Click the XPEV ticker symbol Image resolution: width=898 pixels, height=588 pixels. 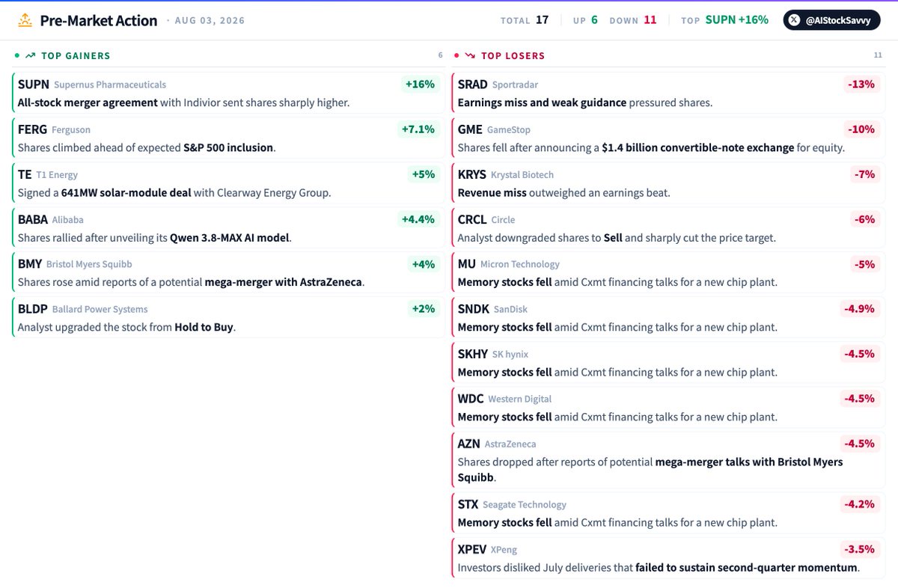(472, 549)
